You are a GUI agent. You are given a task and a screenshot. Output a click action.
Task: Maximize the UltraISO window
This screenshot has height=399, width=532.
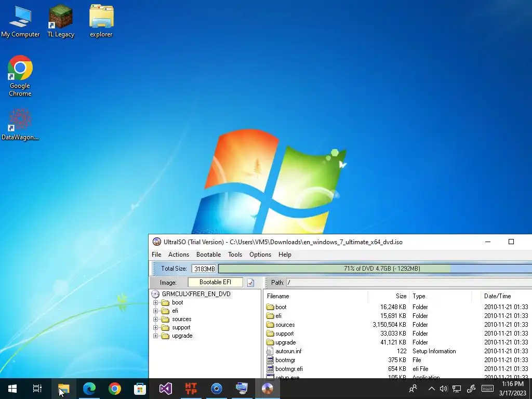coord(511,242)
